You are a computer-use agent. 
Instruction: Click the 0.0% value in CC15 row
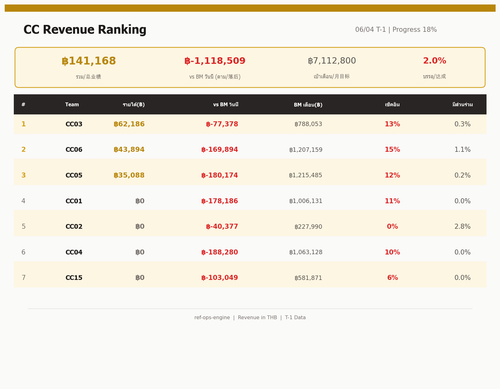pos(462,277)
